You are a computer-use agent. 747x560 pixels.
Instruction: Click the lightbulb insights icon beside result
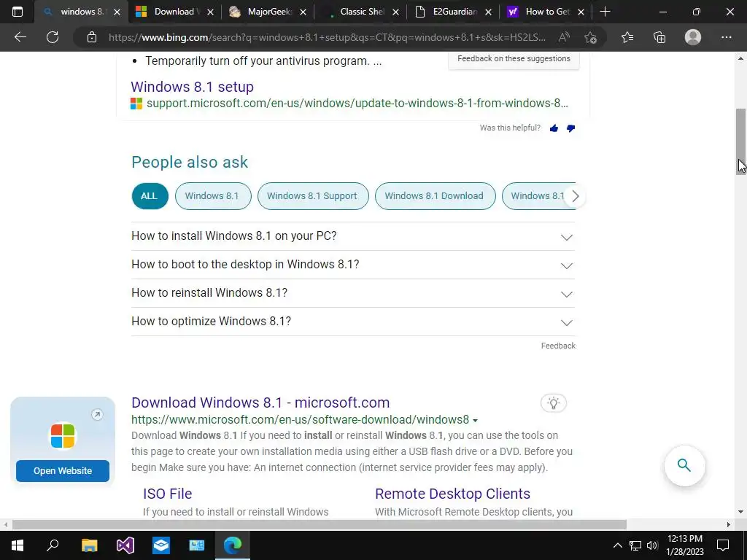click(553, 403)
